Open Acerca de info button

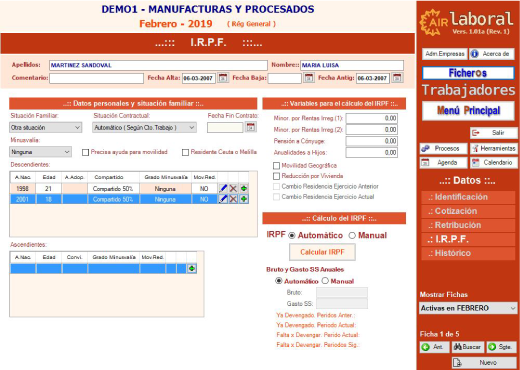click(x=492, y=54)
